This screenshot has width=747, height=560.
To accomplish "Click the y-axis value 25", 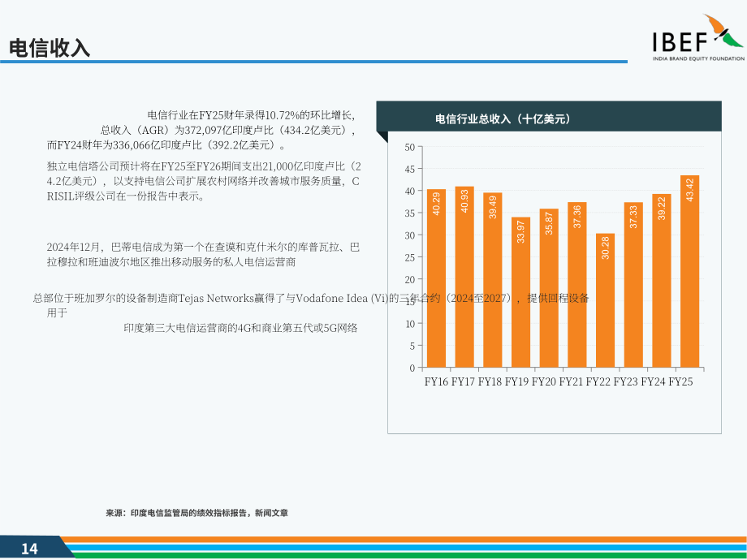I will (x=410, y=257).
